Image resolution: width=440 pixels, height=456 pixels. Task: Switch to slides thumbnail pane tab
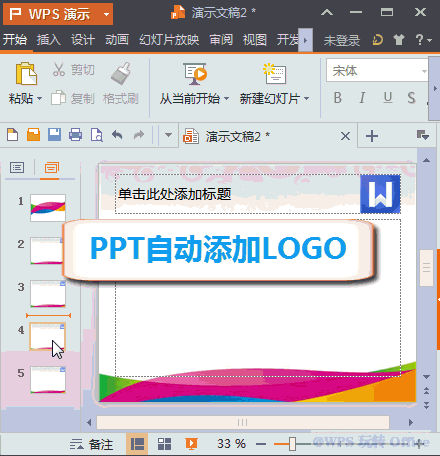tap(52, 167)
